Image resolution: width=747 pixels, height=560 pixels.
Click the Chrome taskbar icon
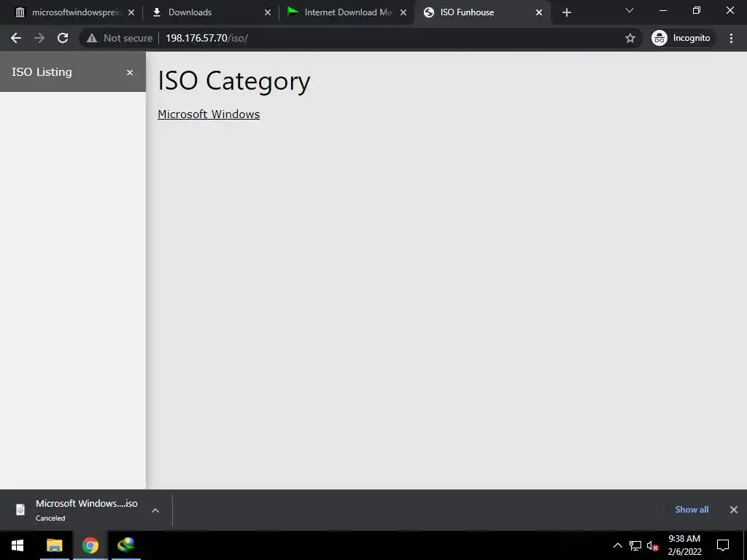tap(90, 545)
